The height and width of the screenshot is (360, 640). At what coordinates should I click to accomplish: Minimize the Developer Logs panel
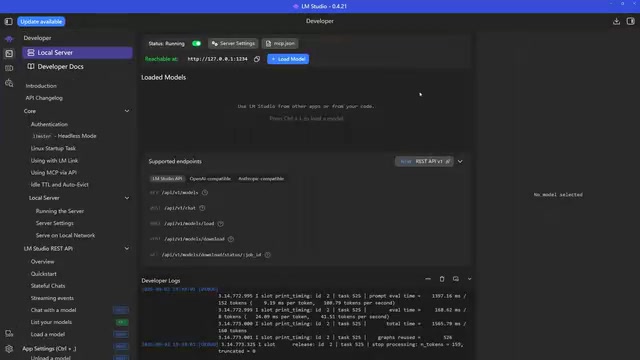coord(428,279)
